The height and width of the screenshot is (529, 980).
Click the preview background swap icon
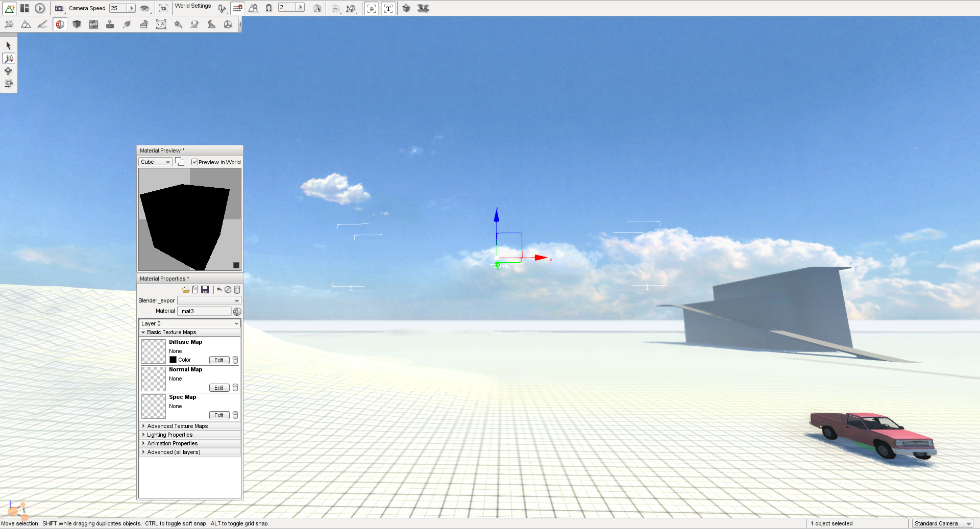180,162
